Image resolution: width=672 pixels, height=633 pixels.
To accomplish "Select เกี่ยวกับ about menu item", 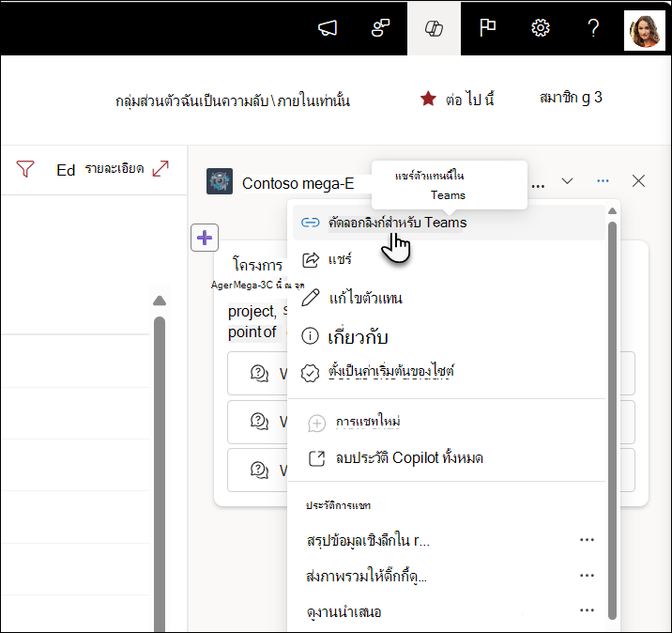I will click(x=449, y=336).
